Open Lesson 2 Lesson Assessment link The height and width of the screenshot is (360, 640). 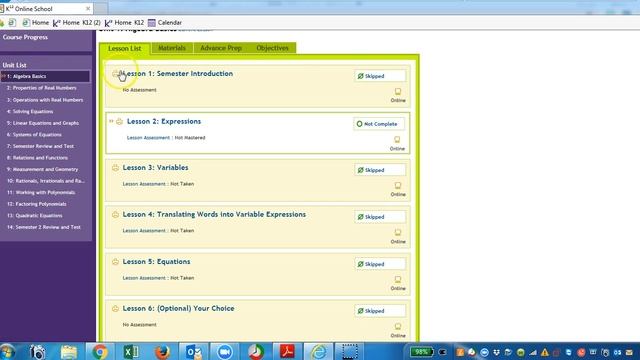click(x=148, y=138)
